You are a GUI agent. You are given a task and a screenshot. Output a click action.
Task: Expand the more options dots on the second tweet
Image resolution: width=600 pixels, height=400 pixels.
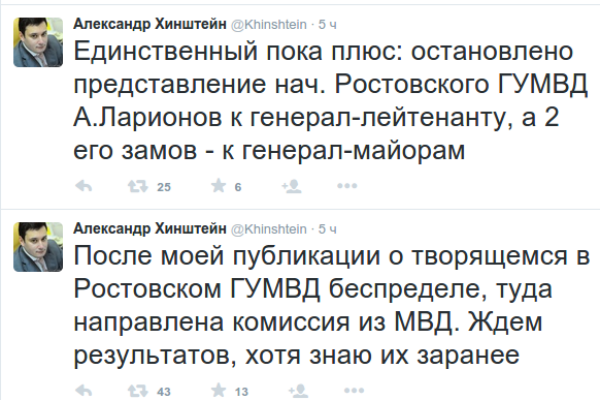tap(348, 390)
